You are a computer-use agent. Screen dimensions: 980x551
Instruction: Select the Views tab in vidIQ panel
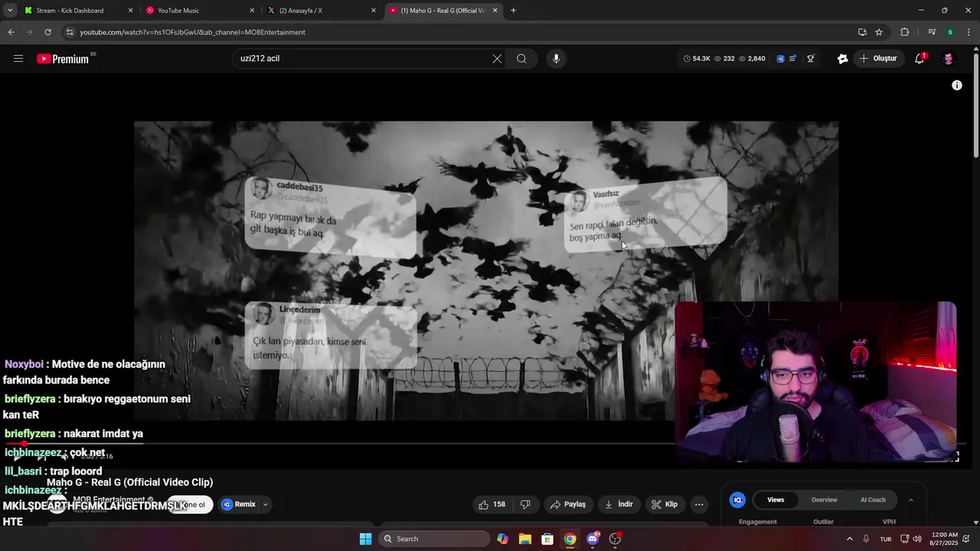tap(776, 500)
